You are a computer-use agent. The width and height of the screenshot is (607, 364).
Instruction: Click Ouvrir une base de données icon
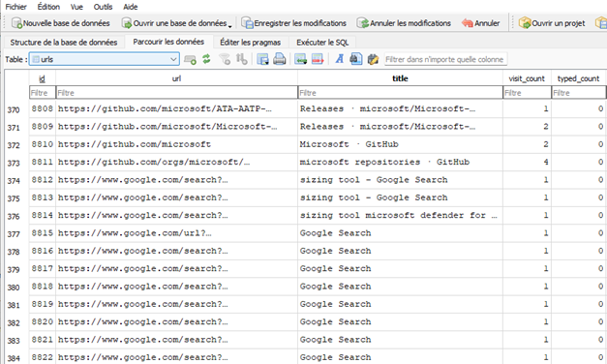(x=127, y=23)
